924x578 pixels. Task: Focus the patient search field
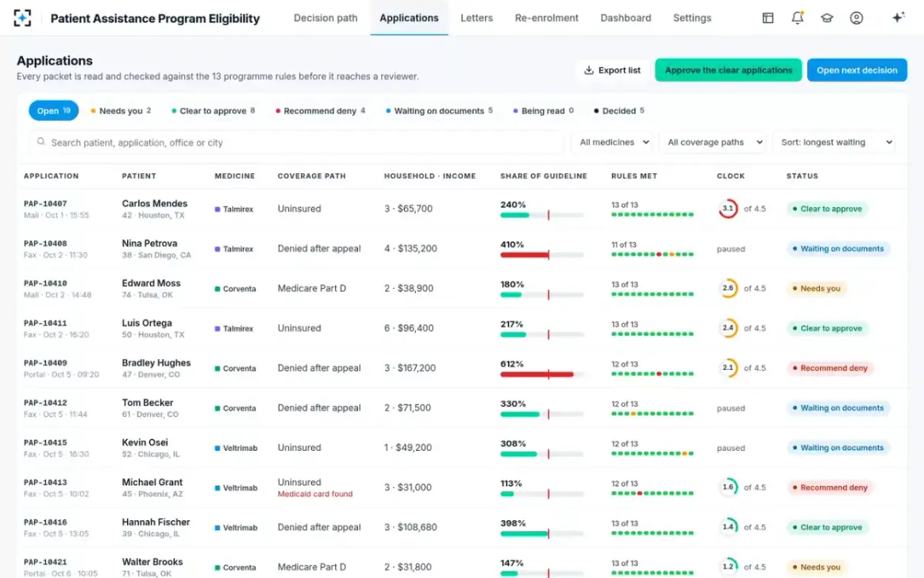[x=296, y=143]
